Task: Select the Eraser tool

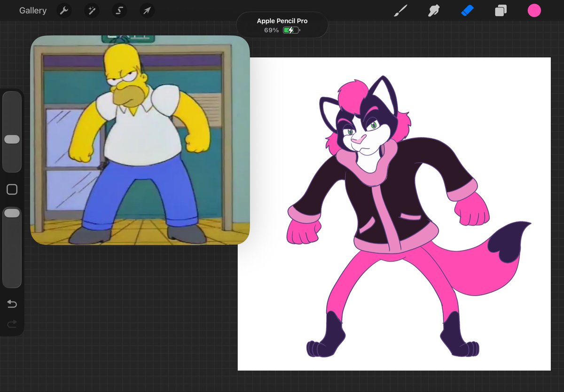Action: point(467,10)
